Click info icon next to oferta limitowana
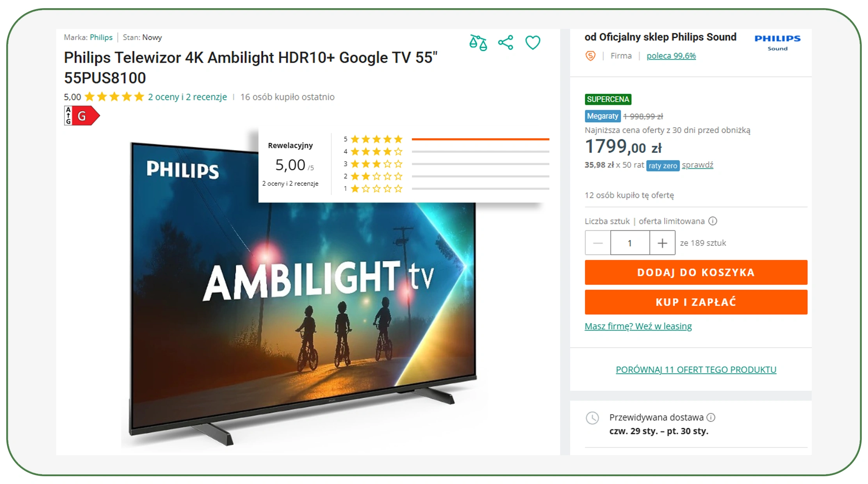868x484 pixels. 713,221
